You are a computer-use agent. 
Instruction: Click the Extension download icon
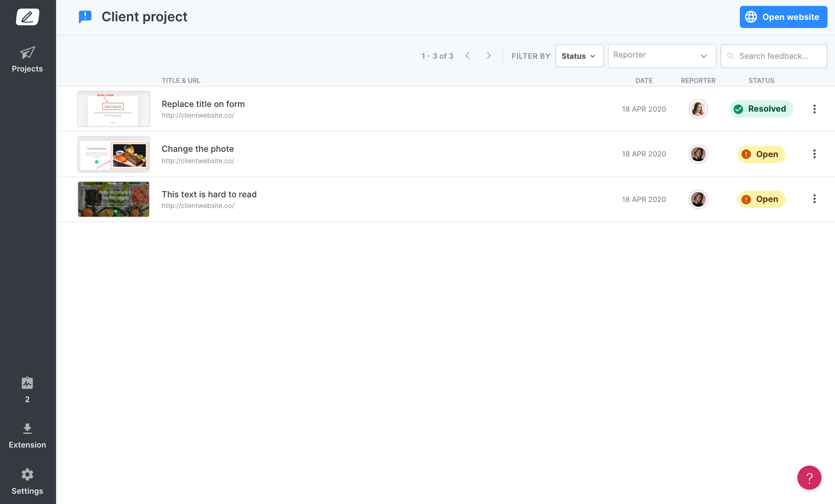(x=28, y=429)
